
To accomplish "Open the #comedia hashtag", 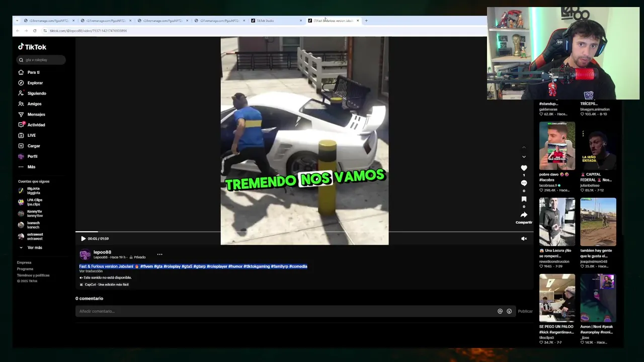I will tap(298, 266).
